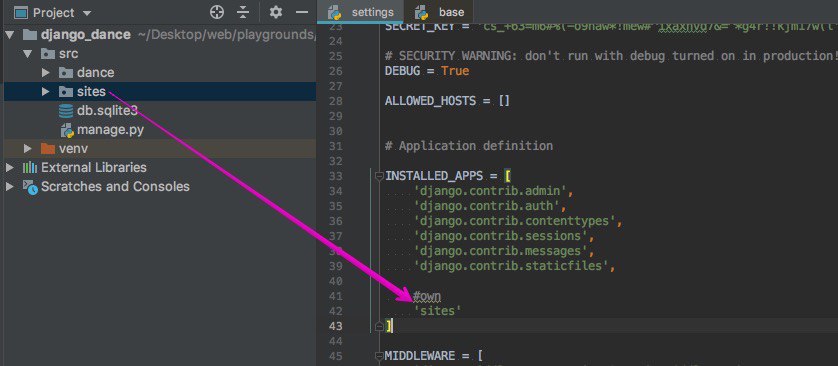The image size is (838, 366).
Task: Select the manage.py Python file icon
Action: [x=67, y=130]
